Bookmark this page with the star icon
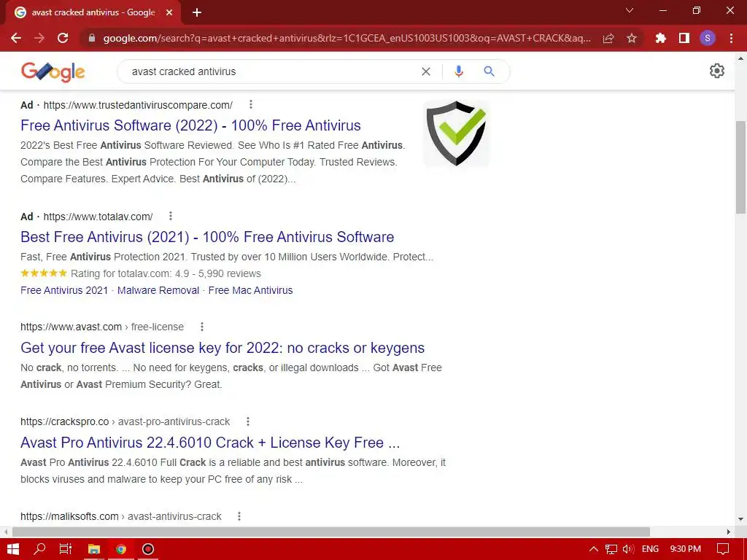Screen dimensions: 747x560 coord(632,38)
